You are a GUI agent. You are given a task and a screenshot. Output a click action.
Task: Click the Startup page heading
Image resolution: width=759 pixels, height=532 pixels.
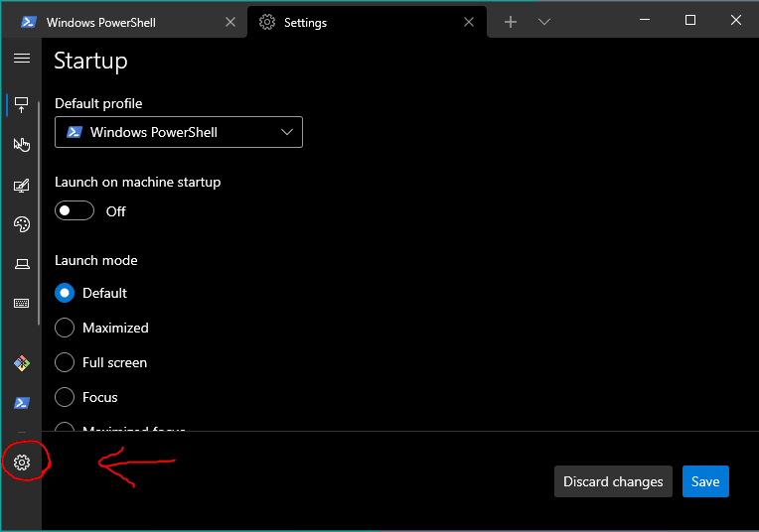(90, 61)
